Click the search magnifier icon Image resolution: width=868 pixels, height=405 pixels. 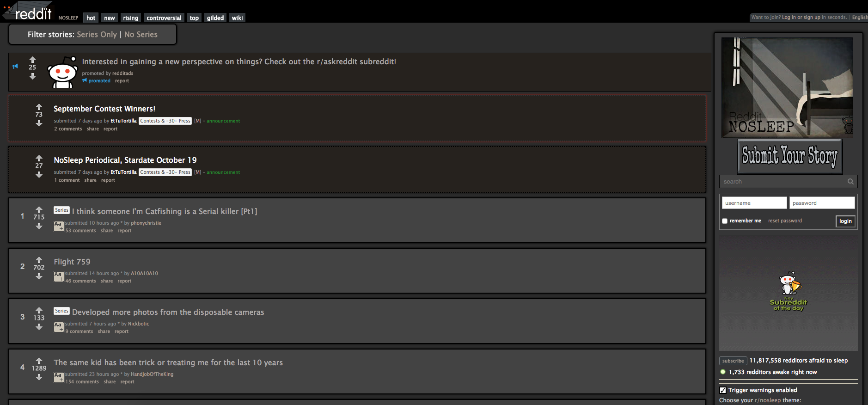(850, 182)
